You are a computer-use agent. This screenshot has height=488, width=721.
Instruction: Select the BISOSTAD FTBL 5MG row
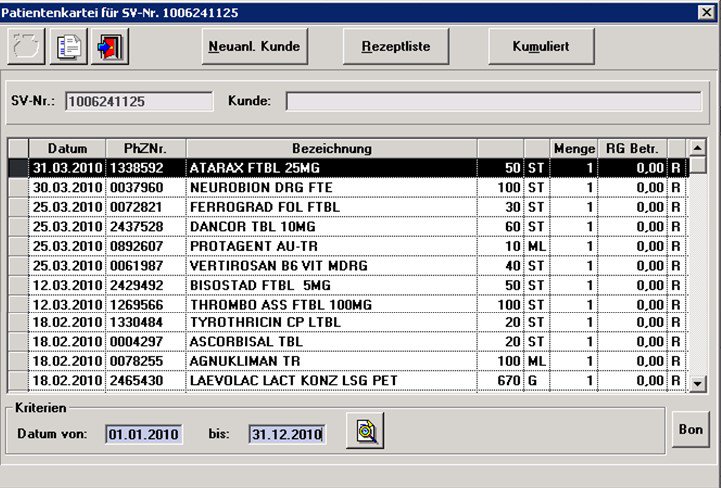[x=348, y=286]
